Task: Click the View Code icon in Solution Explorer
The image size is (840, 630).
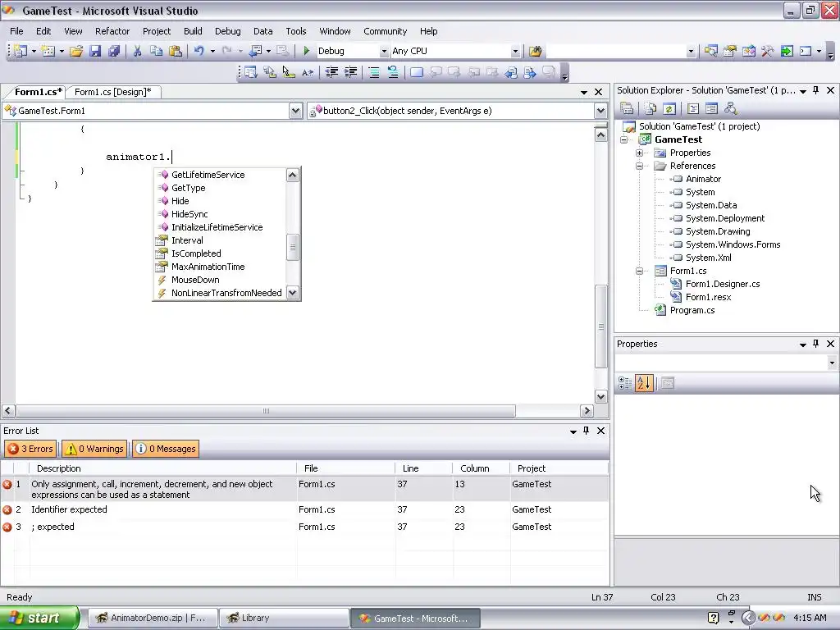Action: click(692, 109)
